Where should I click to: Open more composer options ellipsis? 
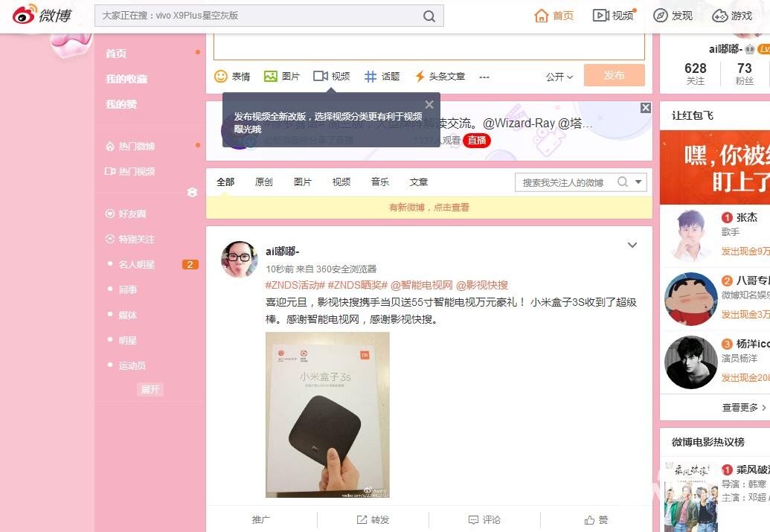(484, 77)
